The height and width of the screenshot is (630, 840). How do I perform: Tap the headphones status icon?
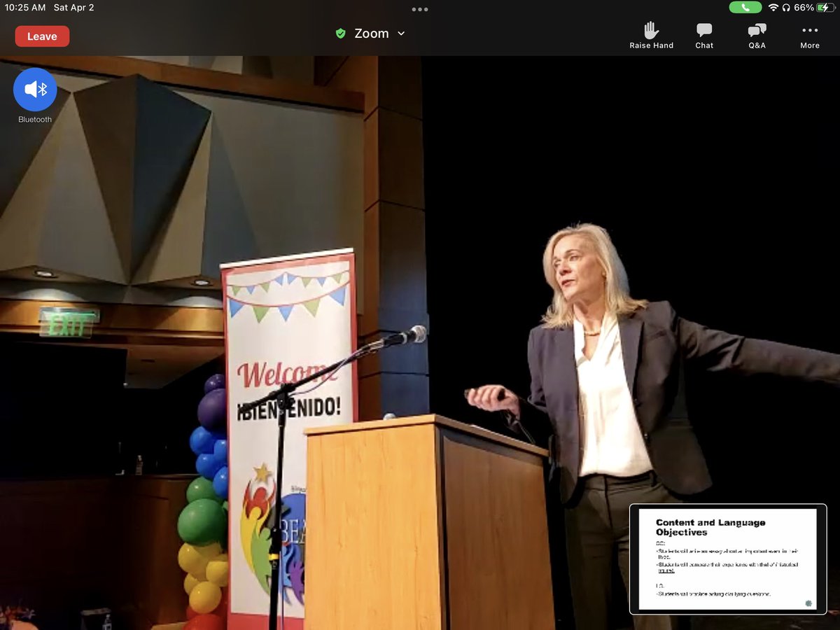point(786,8)
